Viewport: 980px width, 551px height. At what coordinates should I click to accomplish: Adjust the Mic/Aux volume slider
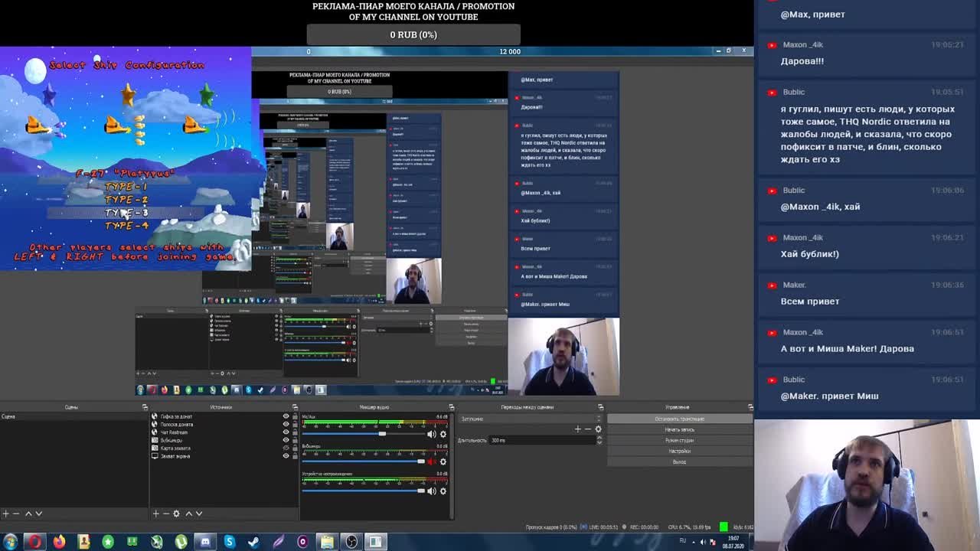pos(382,434)
